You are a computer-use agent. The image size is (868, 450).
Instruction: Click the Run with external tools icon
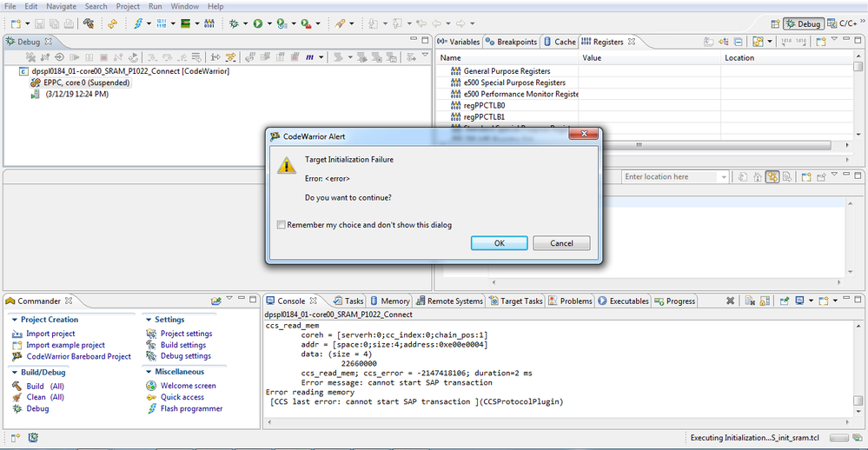coord(306,23)
